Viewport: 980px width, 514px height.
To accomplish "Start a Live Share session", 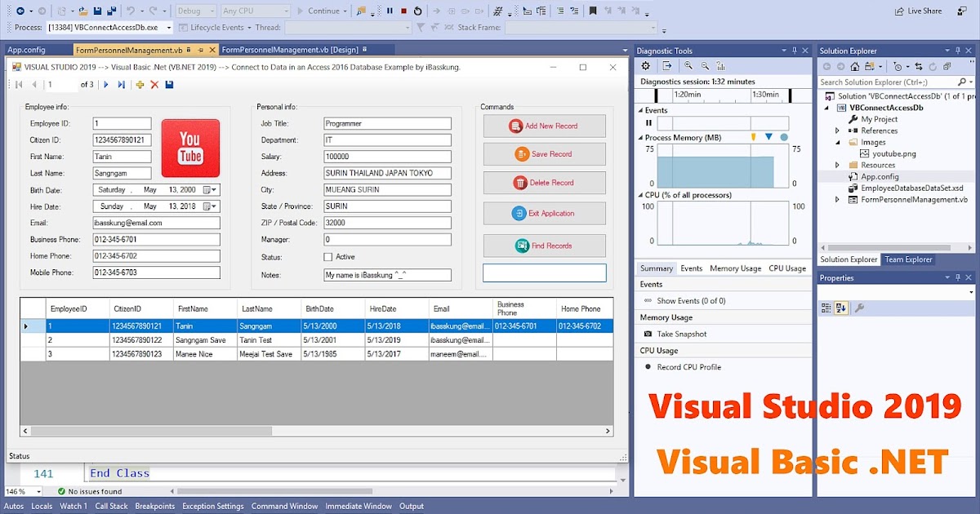I will pos(919,11).
